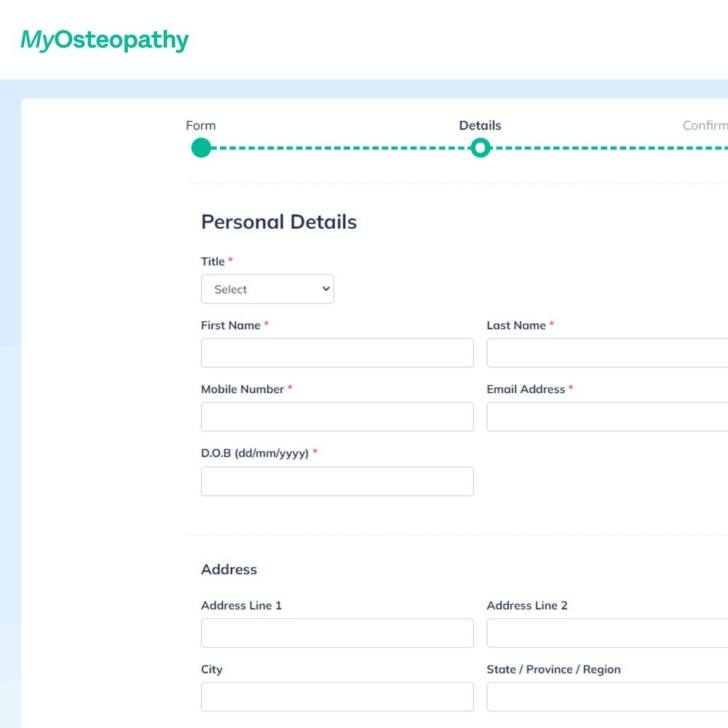Click the State / Province / Region field

click(607, 697)
